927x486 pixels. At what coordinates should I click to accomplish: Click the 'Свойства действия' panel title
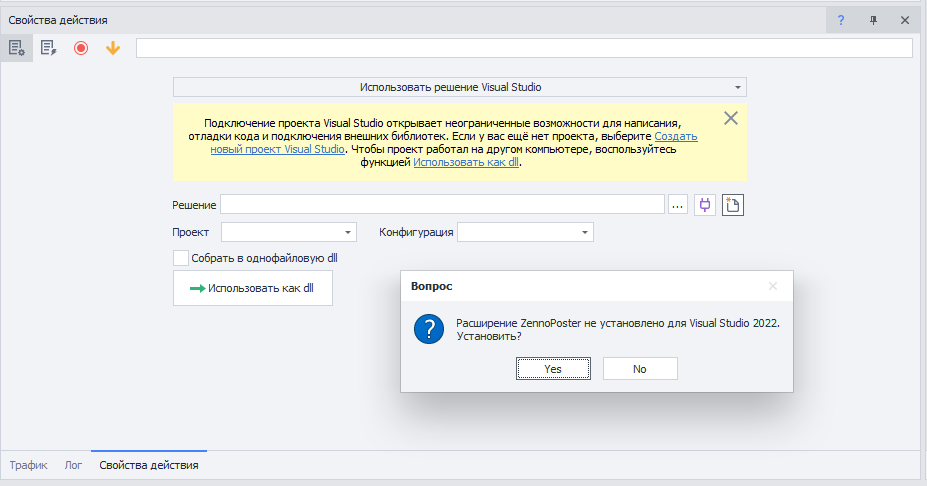click(x=58, y=20)
